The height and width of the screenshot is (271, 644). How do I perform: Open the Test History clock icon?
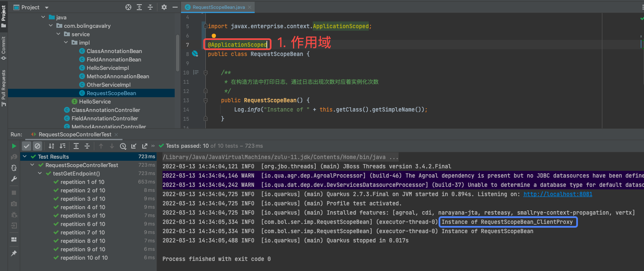(x=122, y=146)
